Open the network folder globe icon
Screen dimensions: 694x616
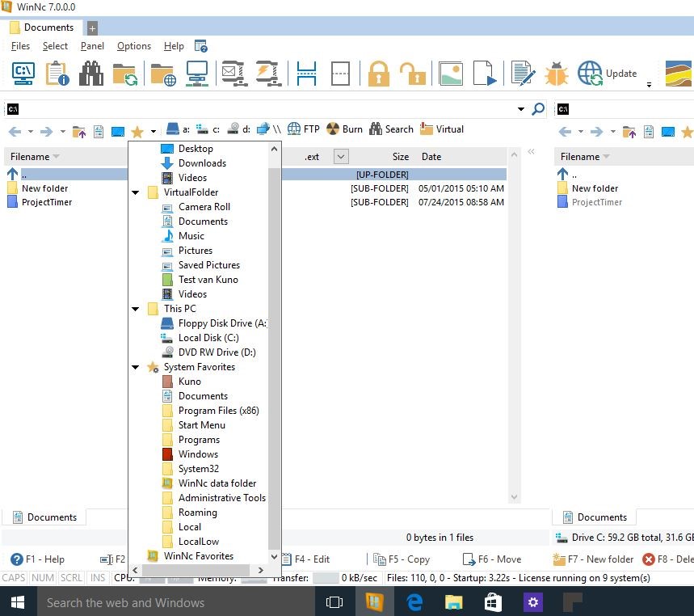click(x=163, y=74)
